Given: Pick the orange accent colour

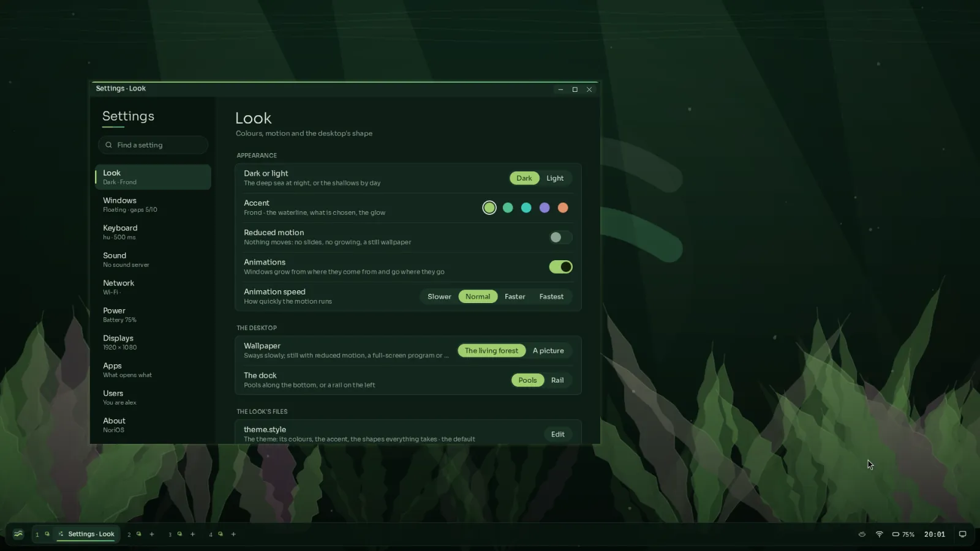Looking at the screenshot, I should 563,208.
